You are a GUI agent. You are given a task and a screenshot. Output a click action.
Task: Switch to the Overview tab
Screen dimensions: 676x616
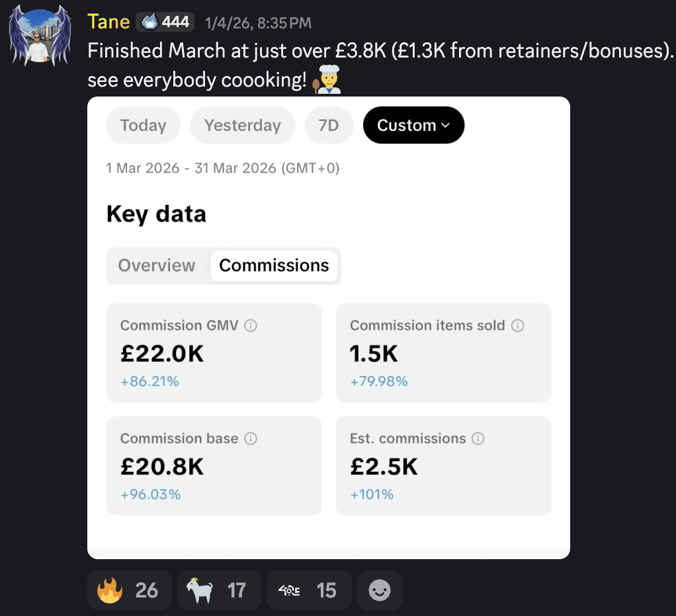tap(156, 265)
